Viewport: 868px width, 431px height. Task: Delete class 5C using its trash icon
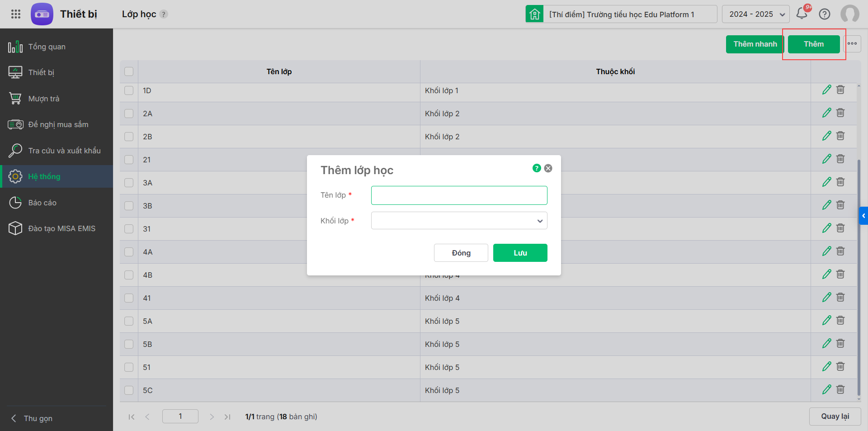point(840,389)
